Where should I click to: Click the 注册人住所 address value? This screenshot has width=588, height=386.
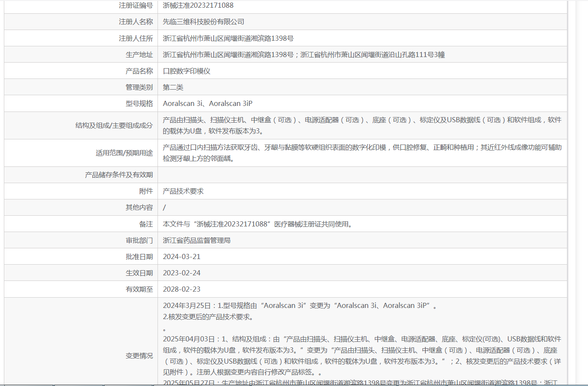228,38
